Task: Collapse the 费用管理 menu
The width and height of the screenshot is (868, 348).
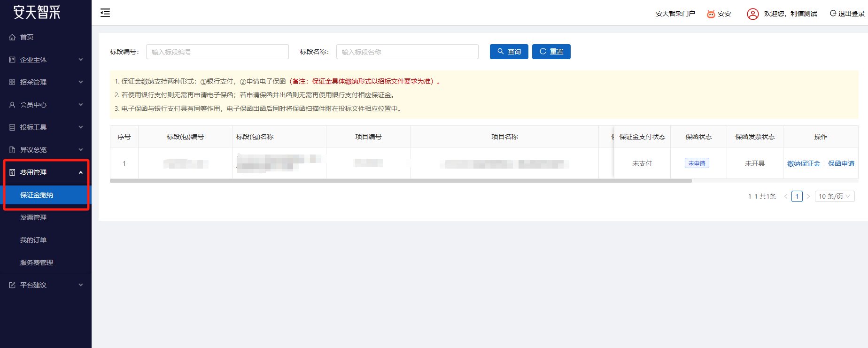Action: (x=46, y=172)
